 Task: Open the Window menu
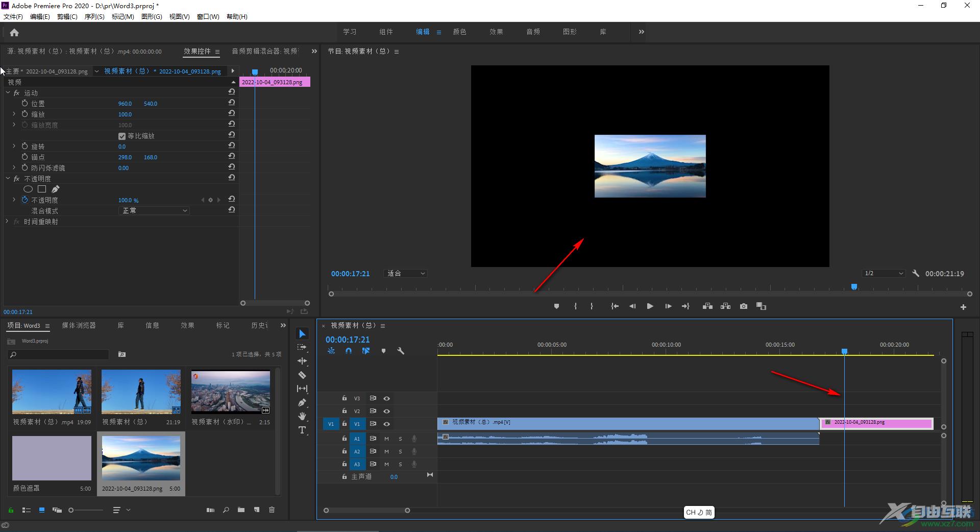pos(208,17)
